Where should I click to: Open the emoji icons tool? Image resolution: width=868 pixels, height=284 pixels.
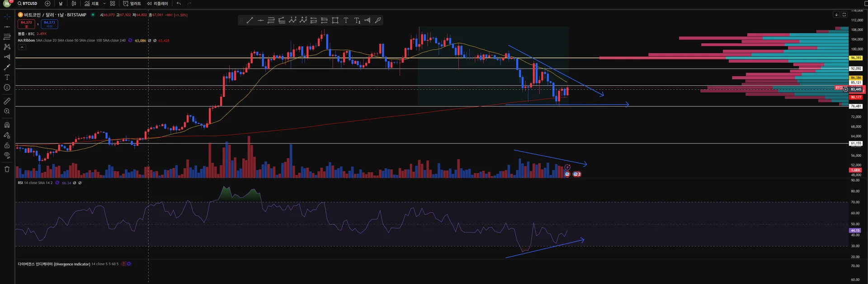(7, 87)
